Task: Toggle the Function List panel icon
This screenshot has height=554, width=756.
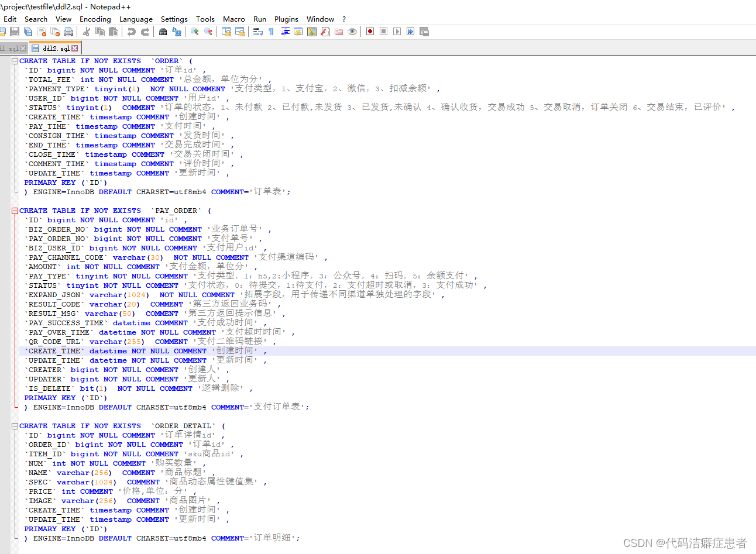Action: (325, 32)
